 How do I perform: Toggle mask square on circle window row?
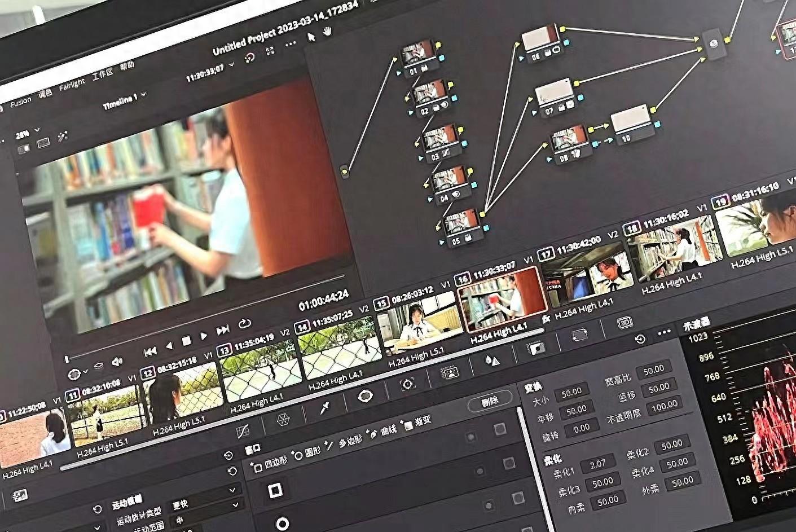509,463
